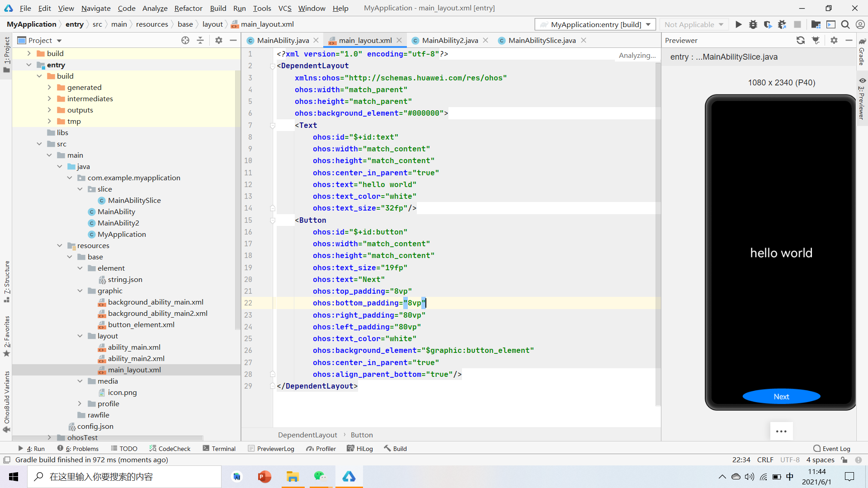Screen dimensions: 868x488
Task: Click locate-file target icon in Project panel
Action: coord(185,40)
